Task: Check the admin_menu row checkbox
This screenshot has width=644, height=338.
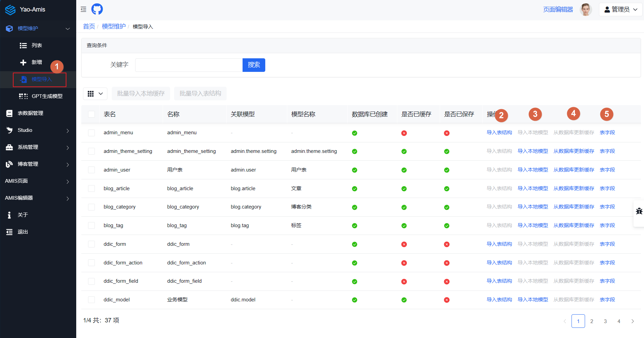Action: [91, 133]
